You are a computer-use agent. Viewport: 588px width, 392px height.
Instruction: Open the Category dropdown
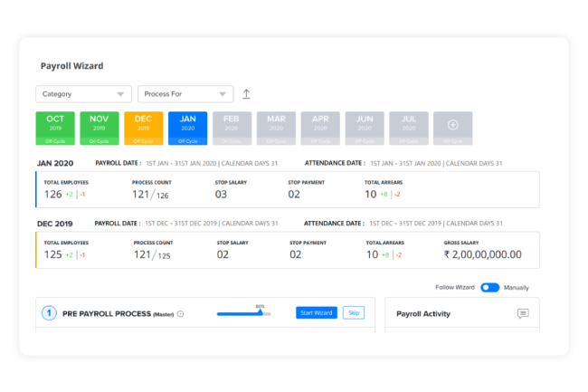click(x=84, y=94)
